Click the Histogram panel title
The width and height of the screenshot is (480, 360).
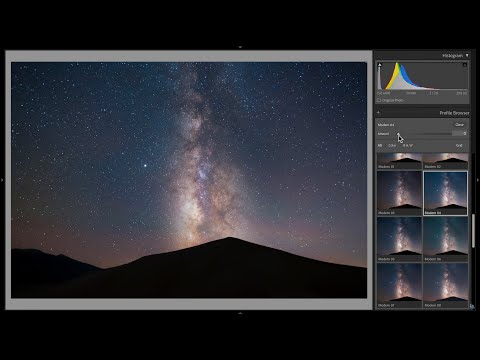[x=452, y=55]
